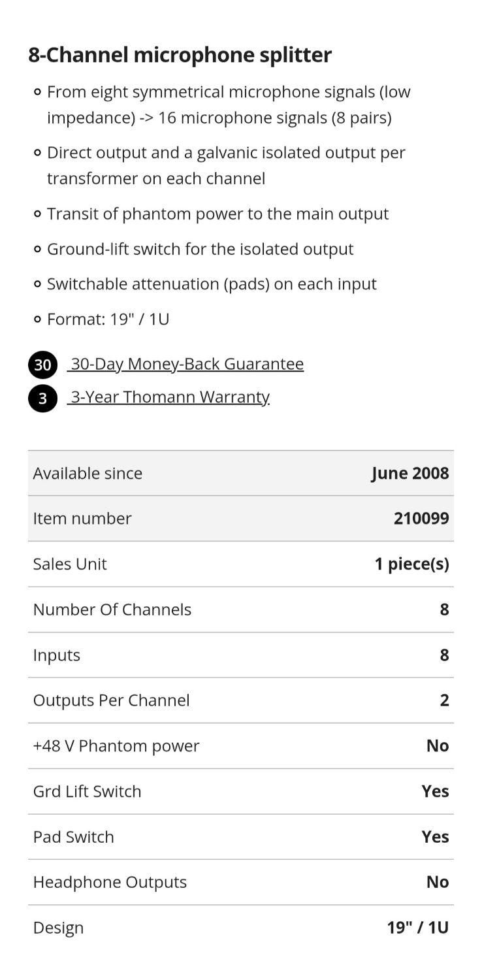This screenshot has width=482, height=980.
Task: Click the black 3 warranty badge icon
Action: pos(42,398)
